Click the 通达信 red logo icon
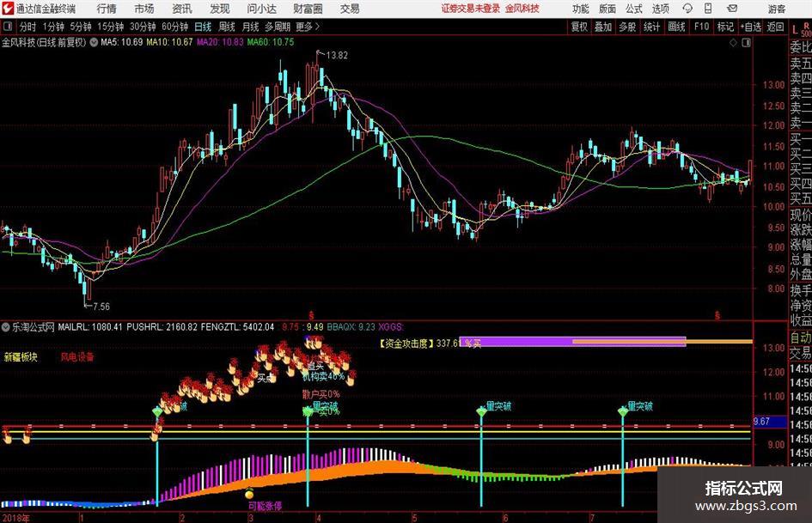 coord(8,9)
